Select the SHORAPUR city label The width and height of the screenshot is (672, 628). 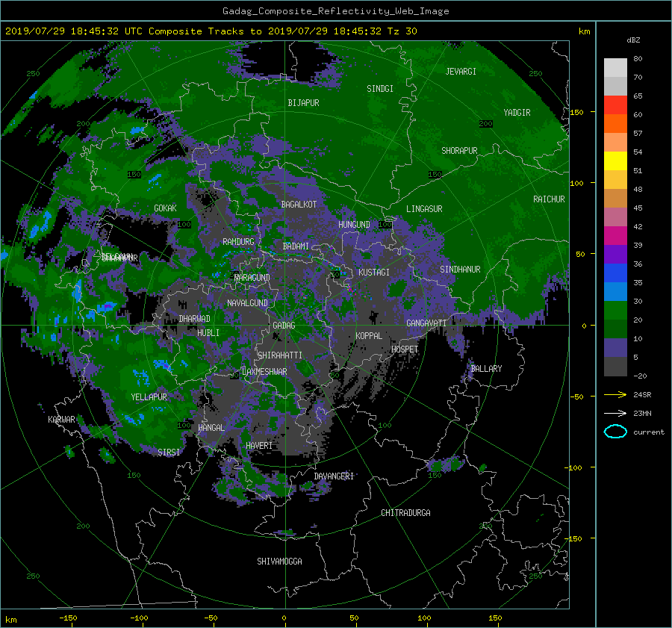tap(459, 151)
